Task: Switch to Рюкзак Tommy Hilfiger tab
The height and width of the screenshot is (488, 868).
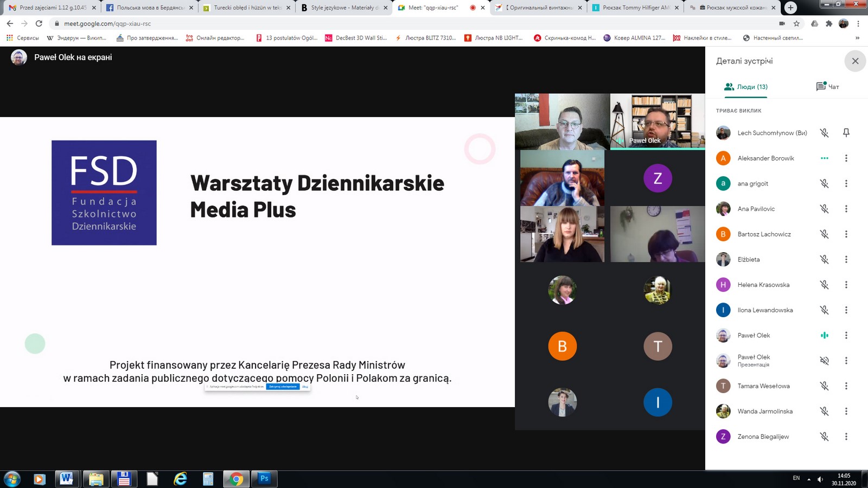Action: [636, 8]
